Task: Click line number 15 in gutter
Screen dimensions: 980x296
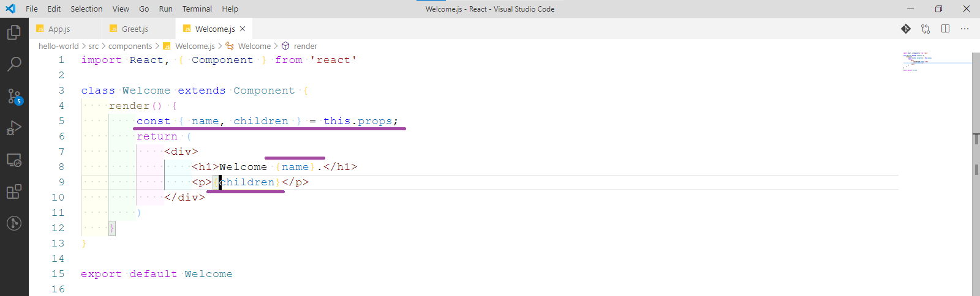Action: (58, 274)
